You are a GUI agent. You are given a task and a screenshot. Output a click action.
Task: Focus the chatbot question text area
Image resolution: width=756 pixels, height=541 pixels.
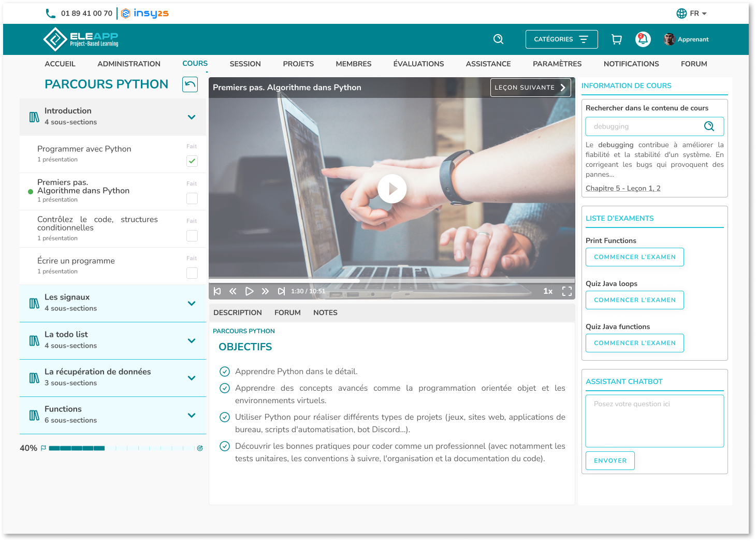click(655, 421)
